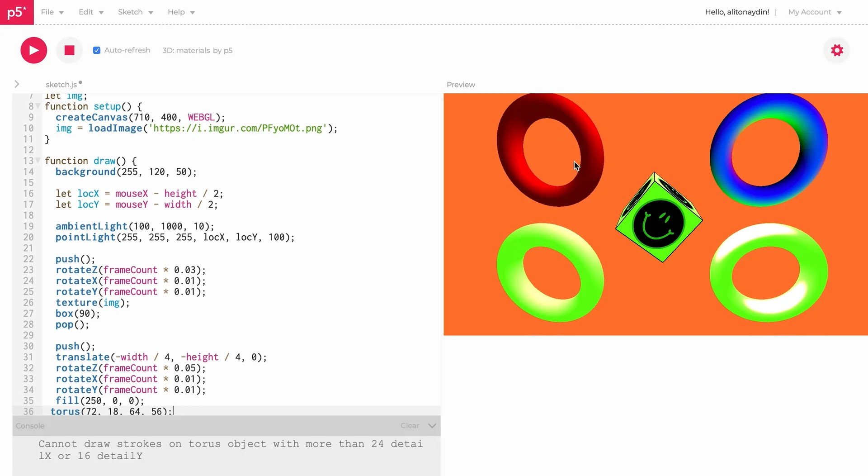Click the Preview label
868x476 pixels.
coord(461,85)
